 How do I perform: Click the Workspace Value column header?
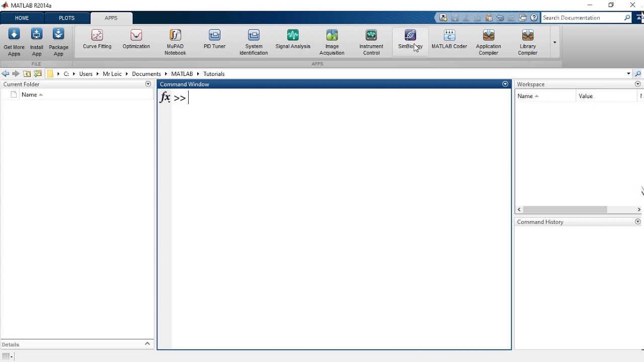coord(586,96)
